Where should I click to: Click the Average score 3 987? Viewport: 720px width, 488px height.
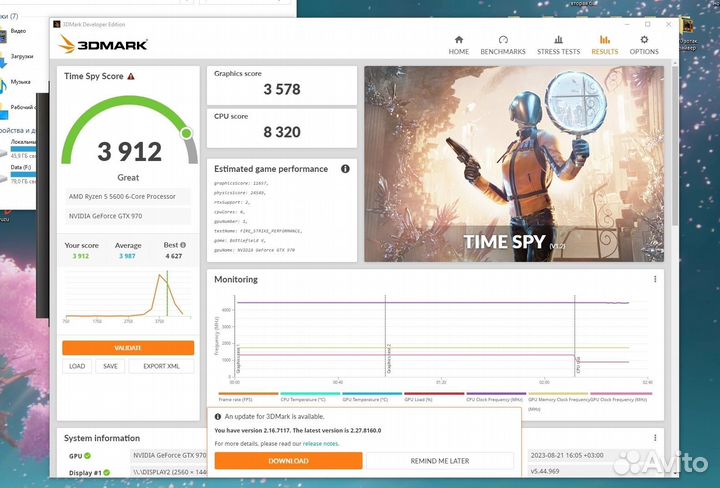[x=127, y=256]
